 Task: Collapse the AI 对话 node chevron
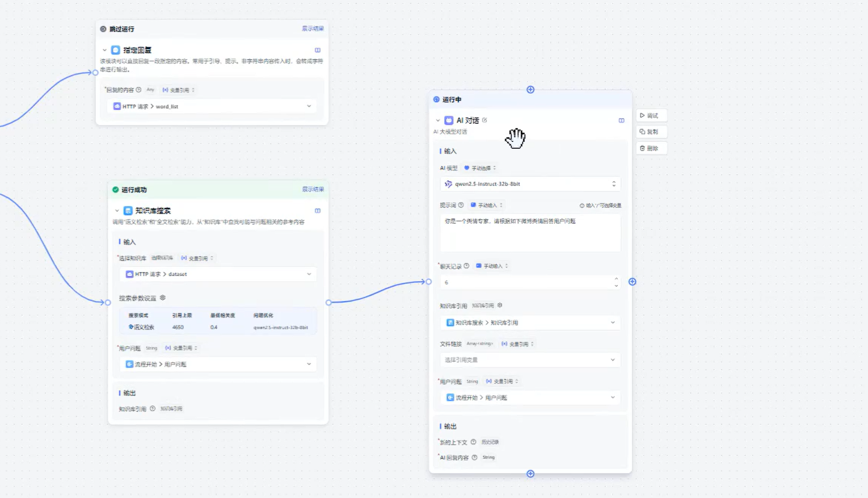tap(438, 120)
